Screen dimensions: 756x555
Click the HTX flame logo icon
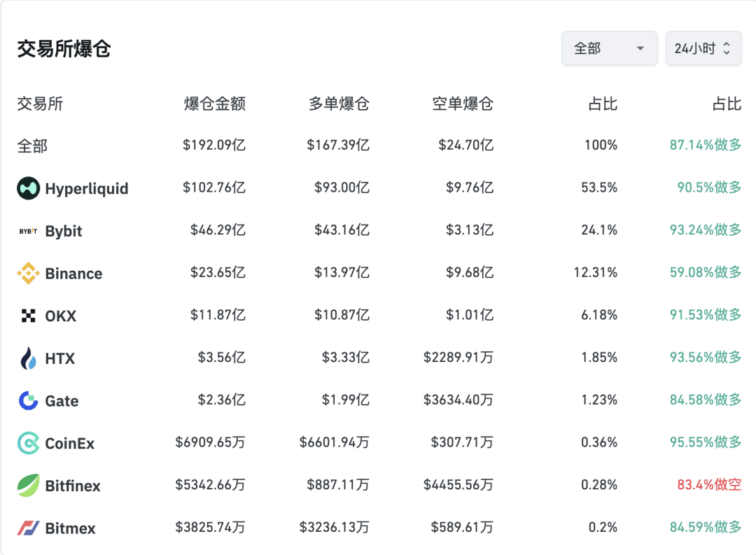[29, 358]
